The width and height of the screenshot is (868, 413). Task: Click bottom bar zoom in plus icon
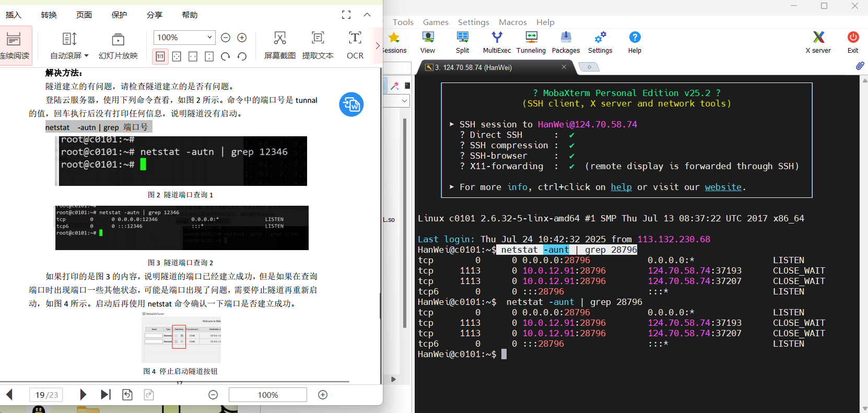click(x=323, y=395)
